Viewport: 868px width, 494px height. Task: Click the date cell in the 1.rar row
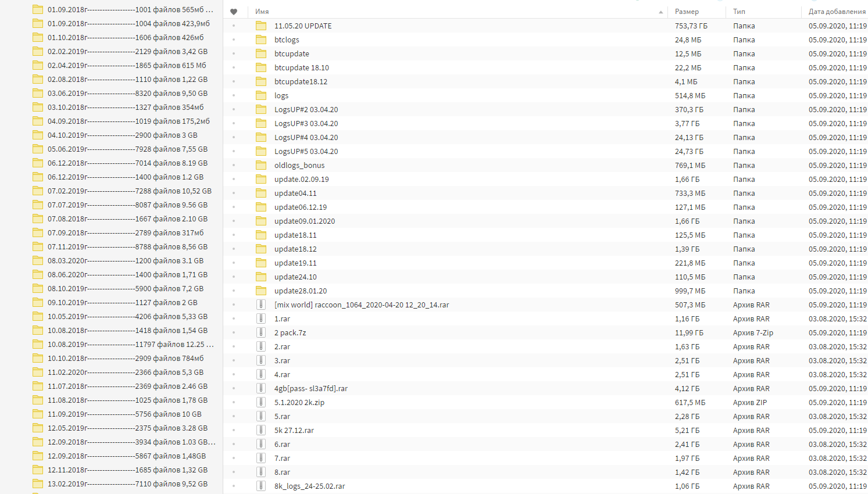click(x=837, y=318)
